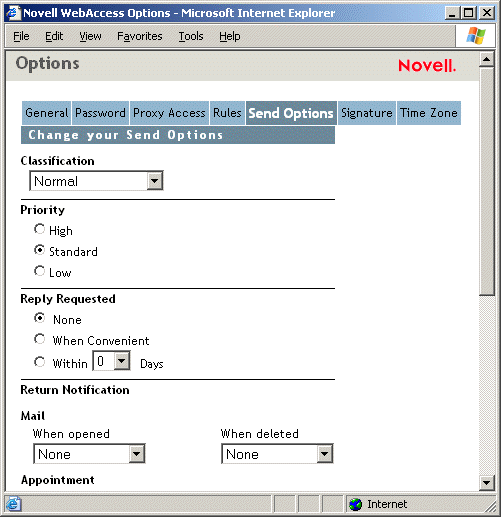Open the Mail When opened dropdown
501x517 pixels.
click(x=89, y=454)
